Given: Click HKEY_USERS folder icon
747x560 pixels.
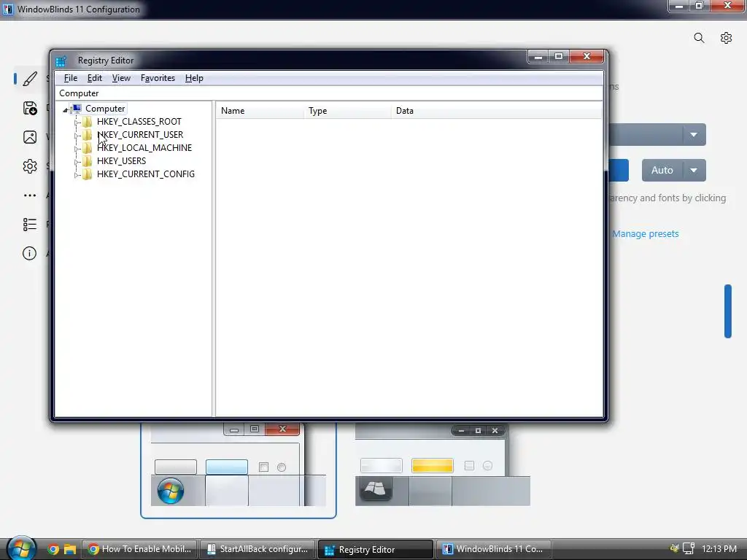Looking at the screenshot, I should coord(88,161).
